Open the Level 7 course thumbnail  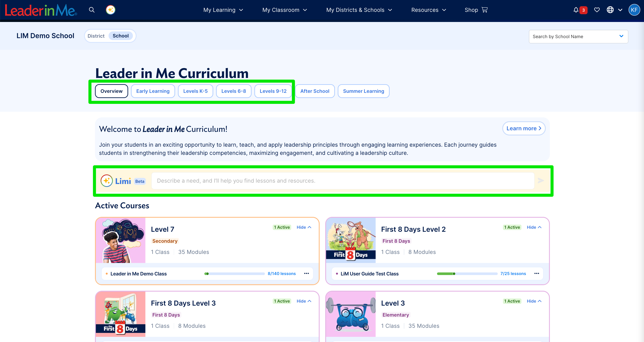(120, 240)
